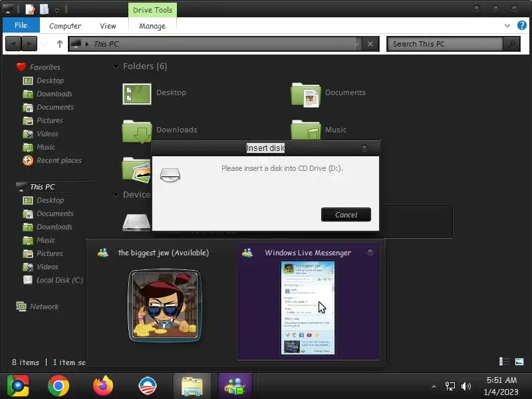This screenshot has height=399, width=532.
Task: Select Network in the navigation pane
Action: (x=44, y=307)
